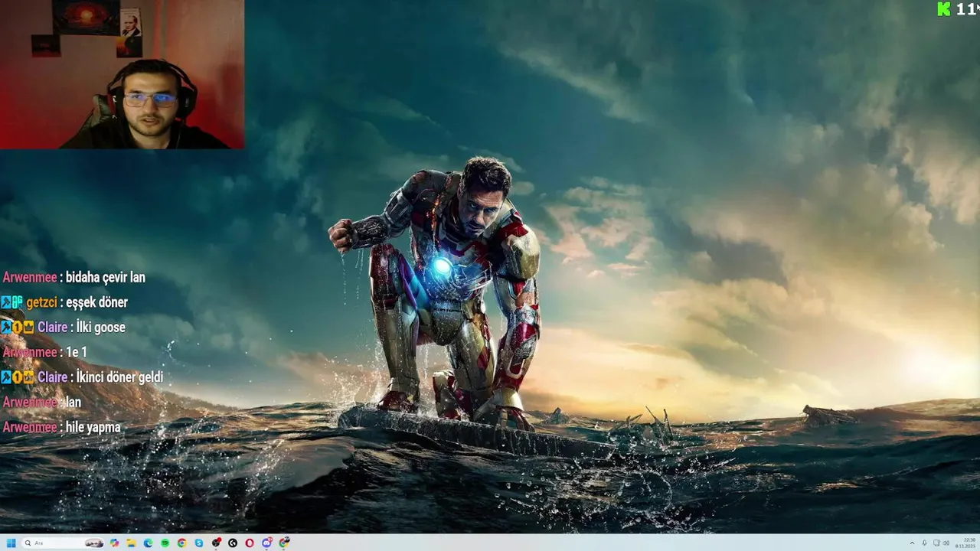Open Skype from the taskbar
This screenshot has width=980, height=551.
click(x=199, y=543)
